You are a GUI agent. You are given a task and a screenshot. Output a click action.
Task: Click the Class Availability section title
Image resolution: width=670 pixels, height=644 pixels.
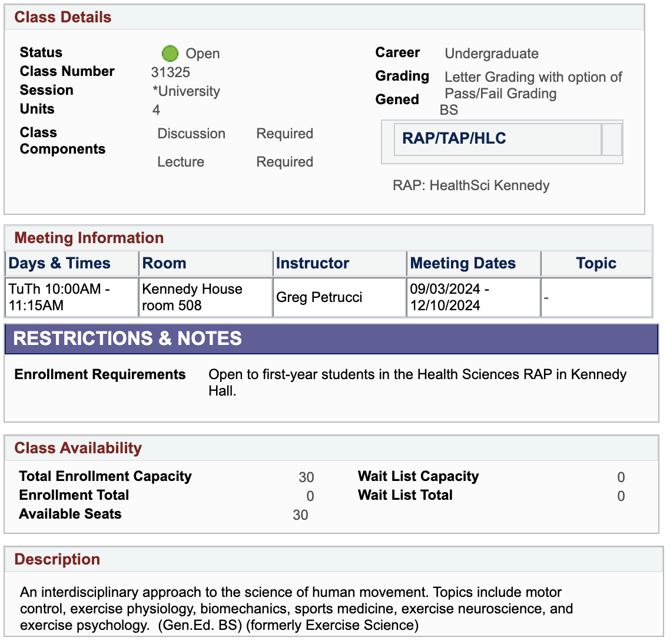click(78, 448)
